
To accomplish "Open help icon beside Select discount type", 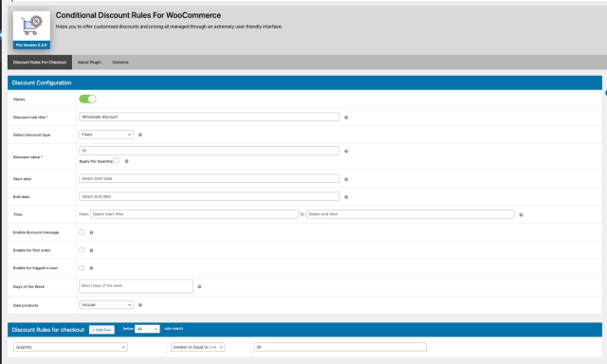I will [x=140, y=135].
